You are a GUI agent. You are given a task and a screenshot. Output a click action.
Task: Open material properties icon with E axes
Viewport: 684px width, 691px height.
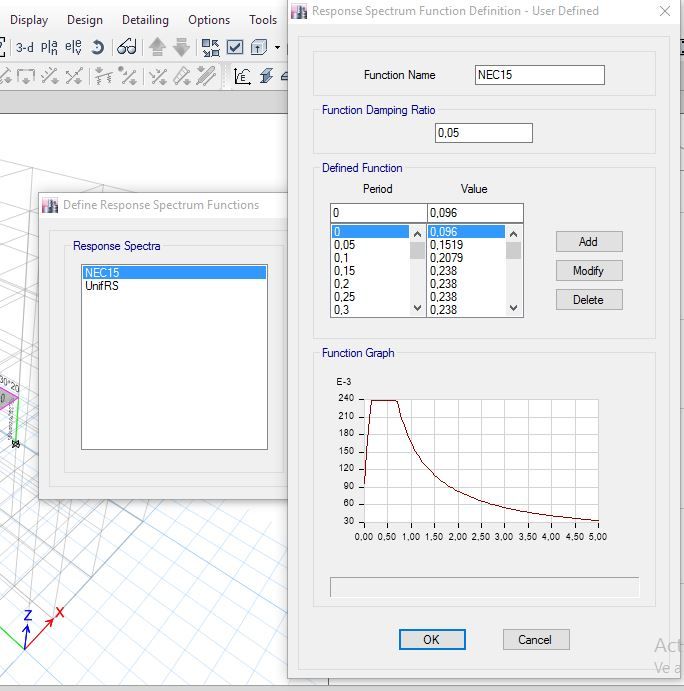point(243,76)
